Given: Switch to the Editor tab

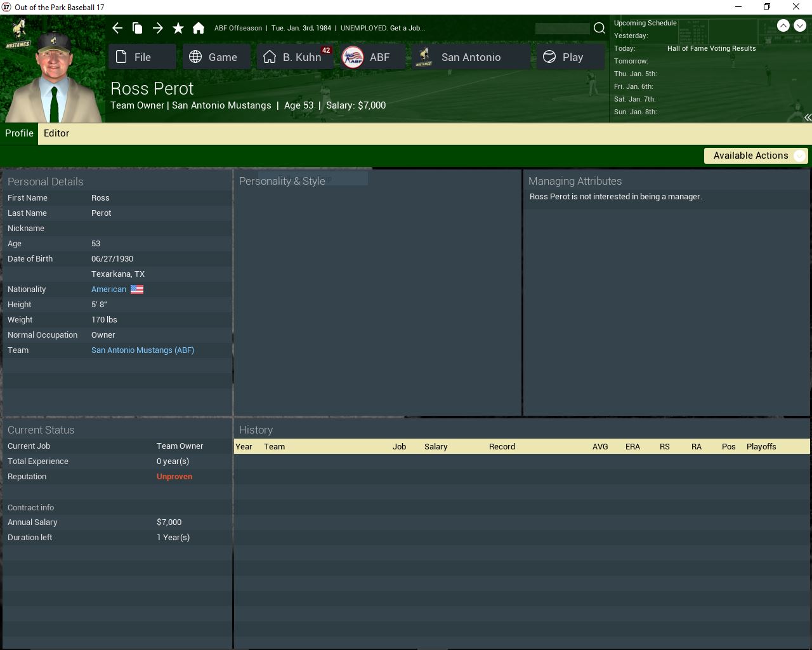Looking at the screenshot, I should tap(56, 133).
